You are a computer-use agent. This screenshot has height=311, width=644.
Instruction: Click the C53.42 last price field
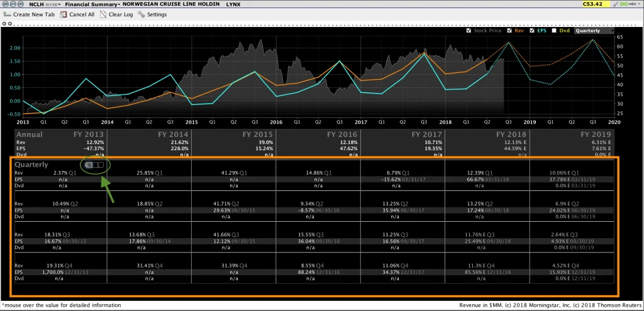pyautogui.click(x=595, y=4)
